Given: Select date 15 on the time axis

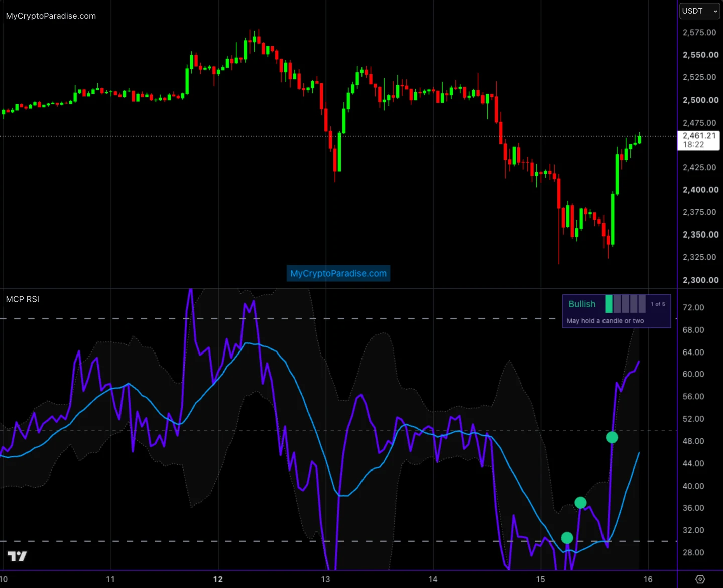Looking at the screenshot, I should click(540, 579).
